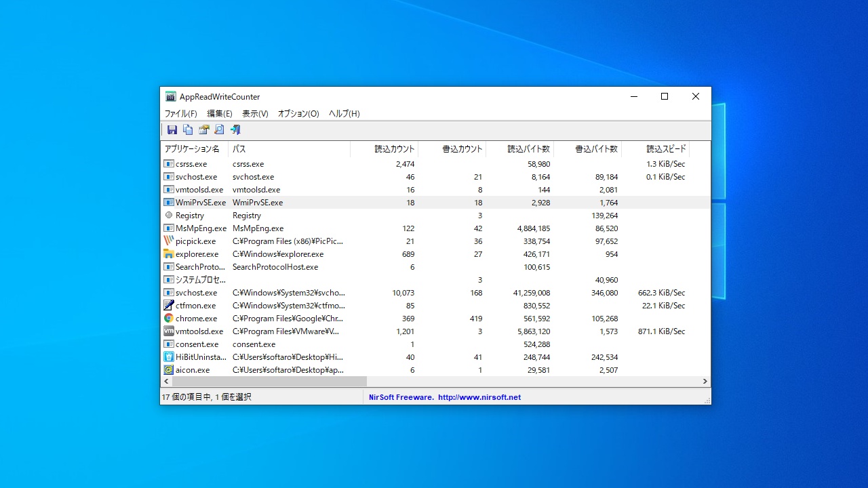The image size is (868, 488).
Task: Click the Save (floppy disk) toolbar icon
Action: (172, 130)
